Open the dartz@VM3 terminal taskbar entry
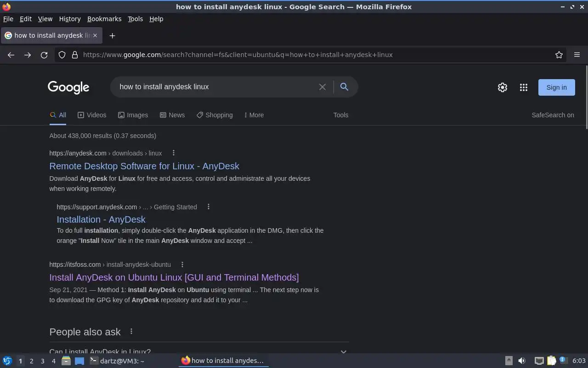Screen dimensions: 588x368 tap(132, 361)
